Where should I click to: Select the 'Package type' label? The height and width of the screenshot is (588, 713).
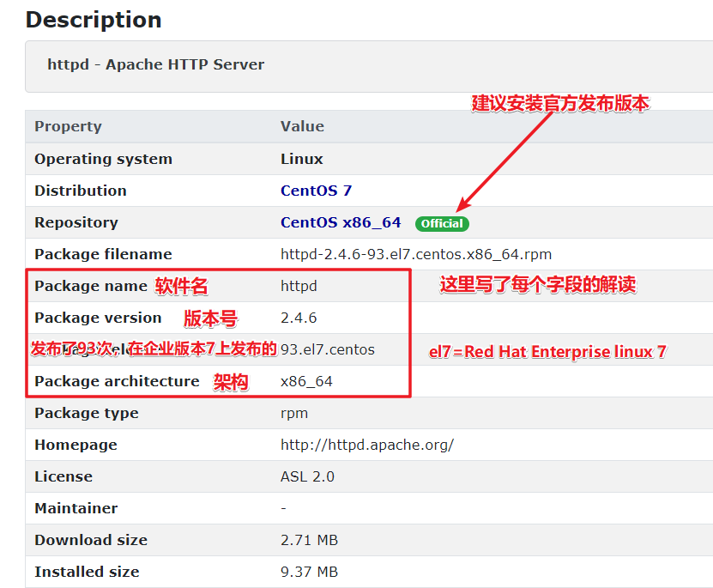pos(87,414)
